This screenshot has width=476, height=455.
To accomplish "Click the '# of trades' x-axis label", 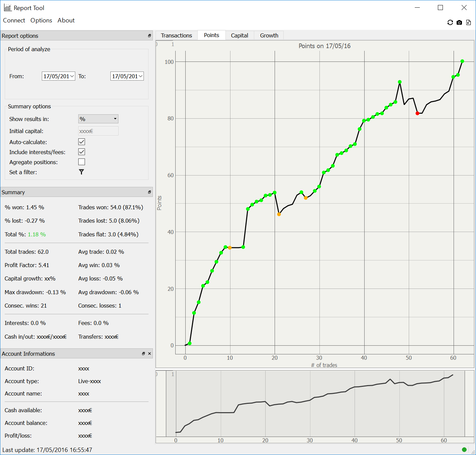I will pyautogui.click(x=324, y=365).
